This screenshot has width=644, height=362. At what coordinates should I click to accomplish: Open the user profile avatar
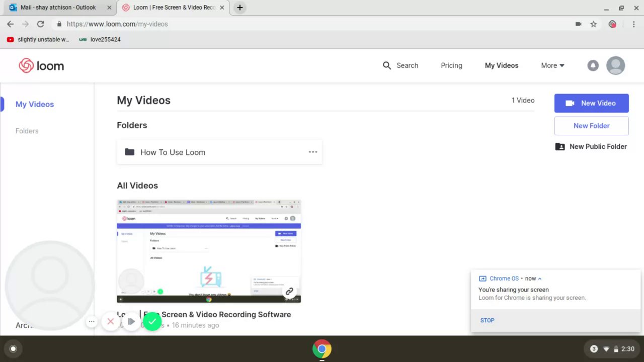[x=616, y=65]
